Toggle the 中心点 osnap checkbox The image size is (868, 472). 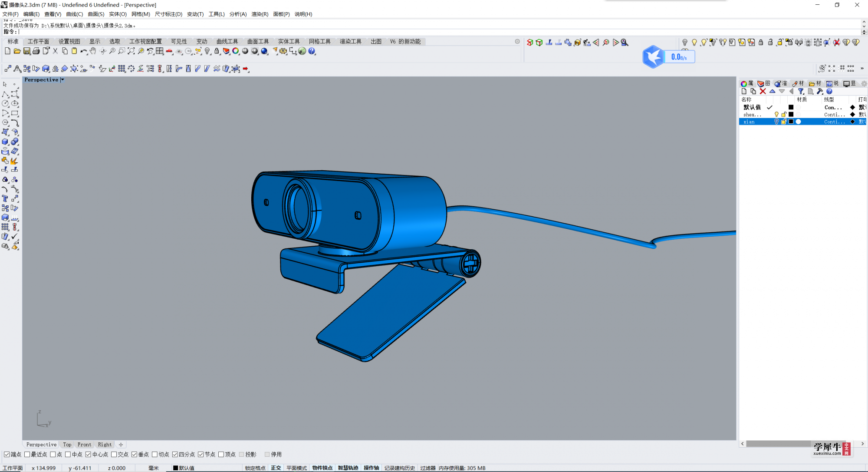pyautogui.click(x=88, y=454)
